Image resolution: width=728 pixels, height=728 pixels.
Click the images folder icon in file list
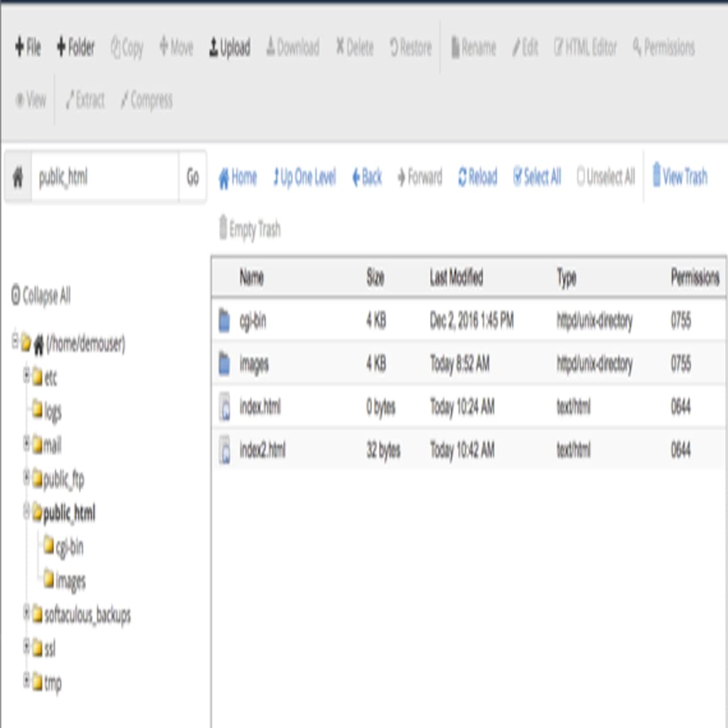coord(224,363)
